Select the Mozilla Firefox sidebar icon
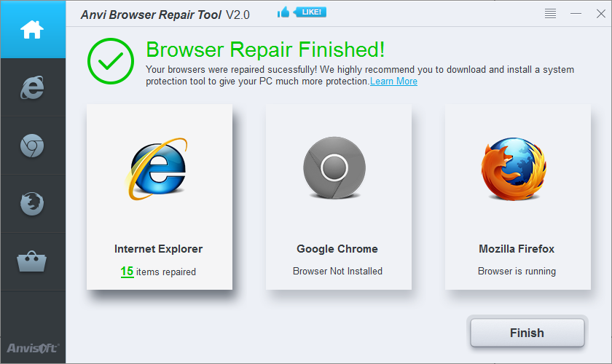The height and width of the screenshot is (364, 612). pos(32,204)
